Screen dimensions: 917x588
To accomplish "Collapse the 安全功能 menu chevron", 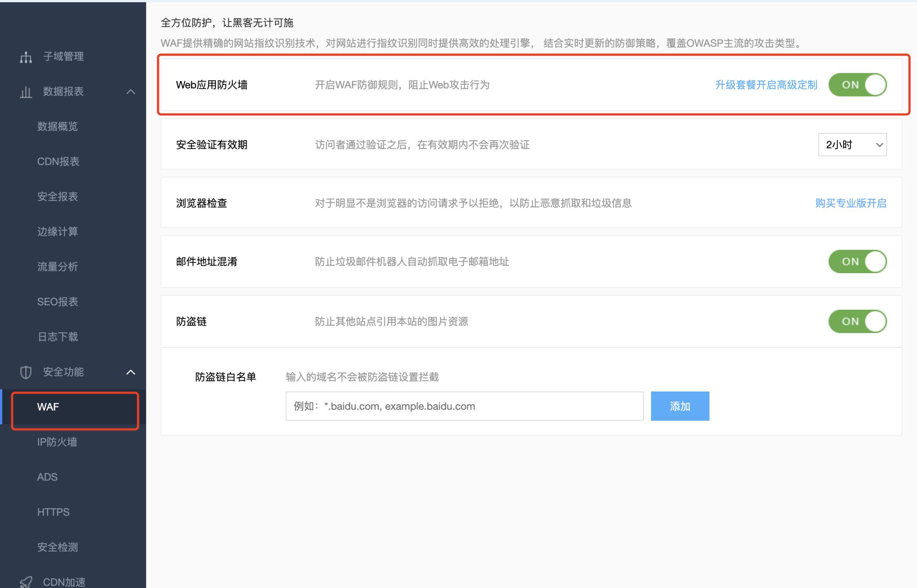I will click(131, 372).
